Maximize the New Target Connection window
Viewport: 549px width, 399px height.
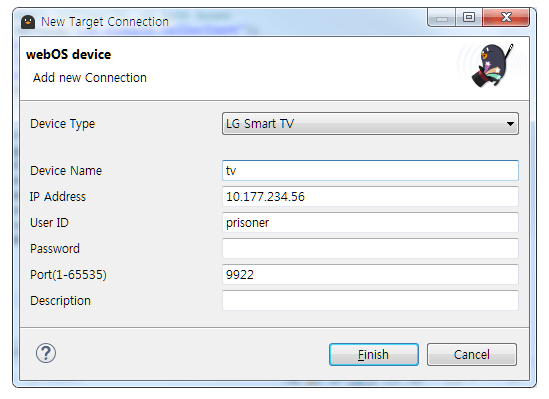pyautogui.click(x=469, y=17)
